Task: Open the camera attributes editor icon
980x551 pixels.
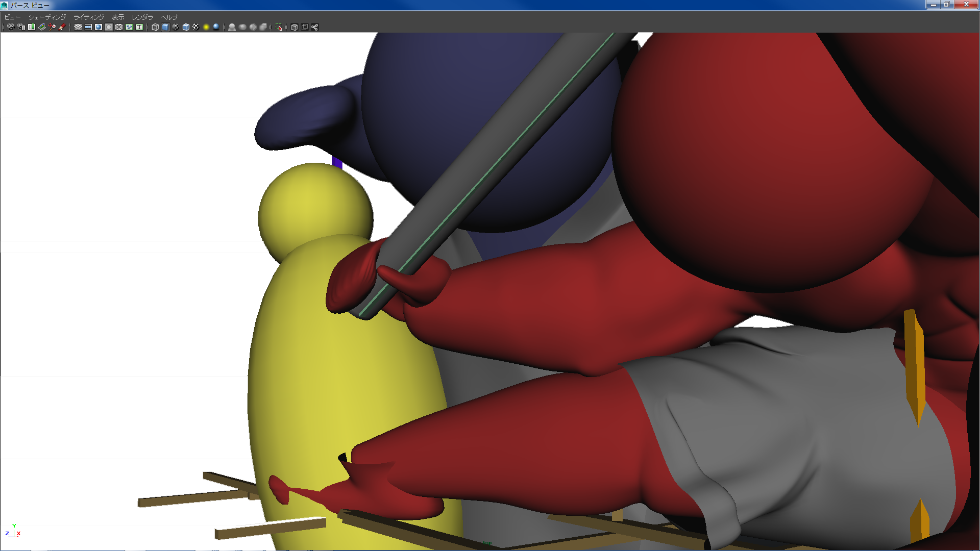Action: [21, 27]
